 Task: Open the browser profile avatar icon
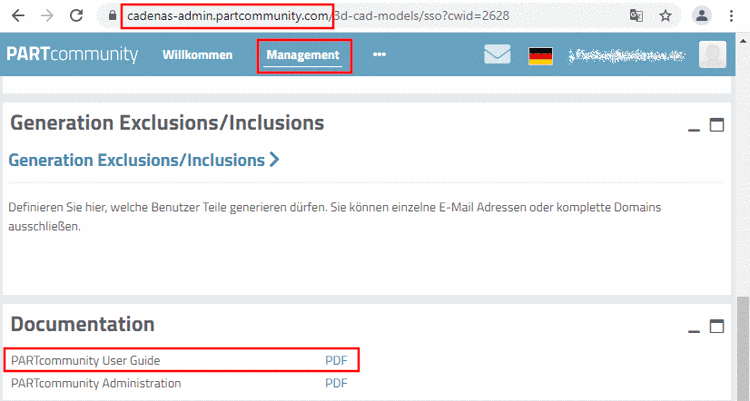[702, 16]
